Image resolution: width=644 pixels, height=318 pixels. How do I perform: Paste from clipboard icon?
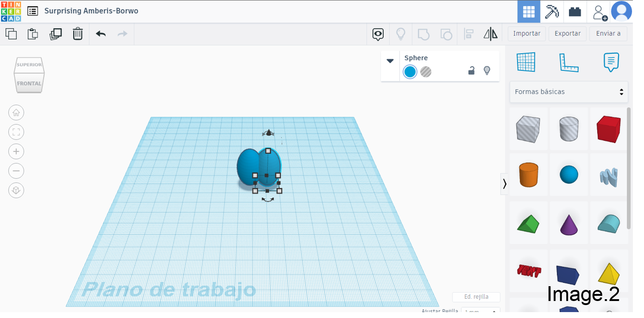[x=33, y=34]
